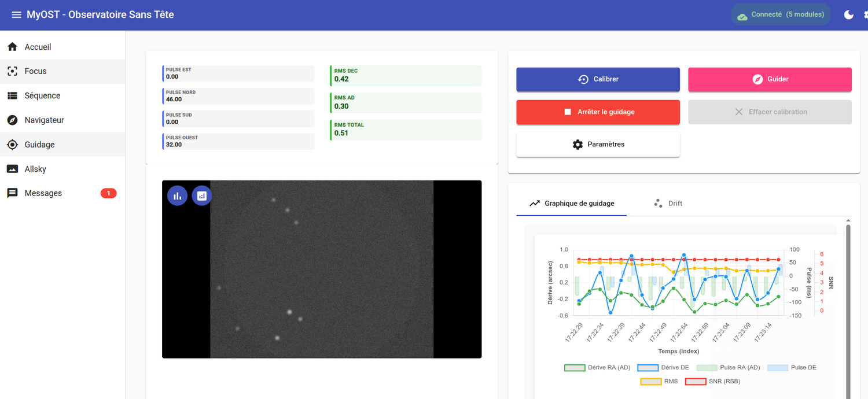The width and height of the screenshot is (868, 399).
Task: Toggle RMS legend series
Action: click(659, 381)
